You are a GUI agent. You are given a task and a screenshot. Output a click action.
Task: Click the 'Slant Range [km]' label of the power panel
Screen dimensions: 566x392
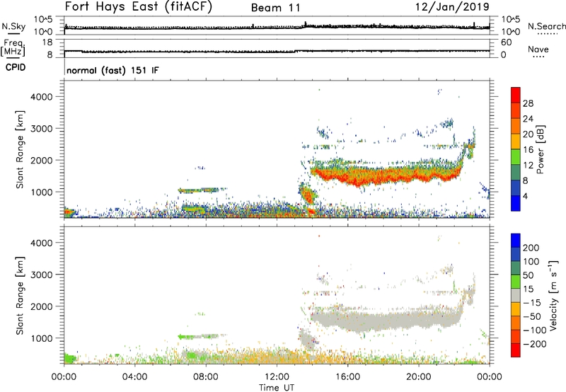(20, 150)
